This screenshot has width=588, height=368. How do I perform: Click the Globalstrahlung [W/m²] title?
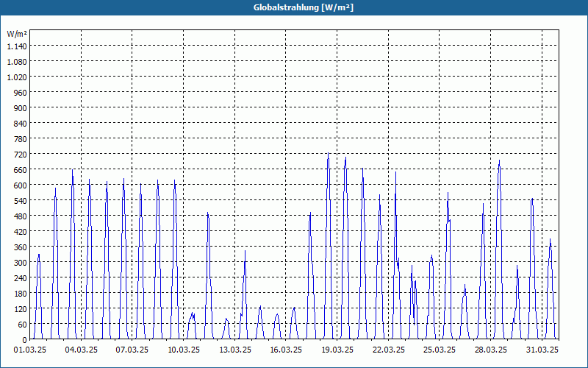(304, 7)
